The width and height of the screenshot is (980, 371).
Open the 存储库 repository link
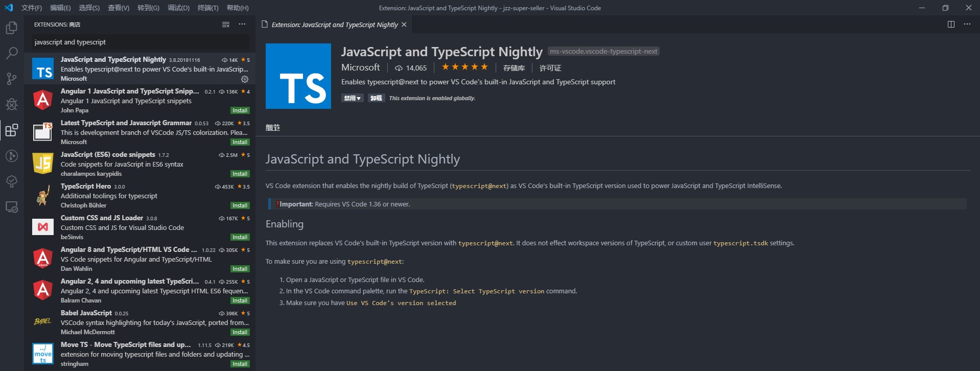coord(514,68)
